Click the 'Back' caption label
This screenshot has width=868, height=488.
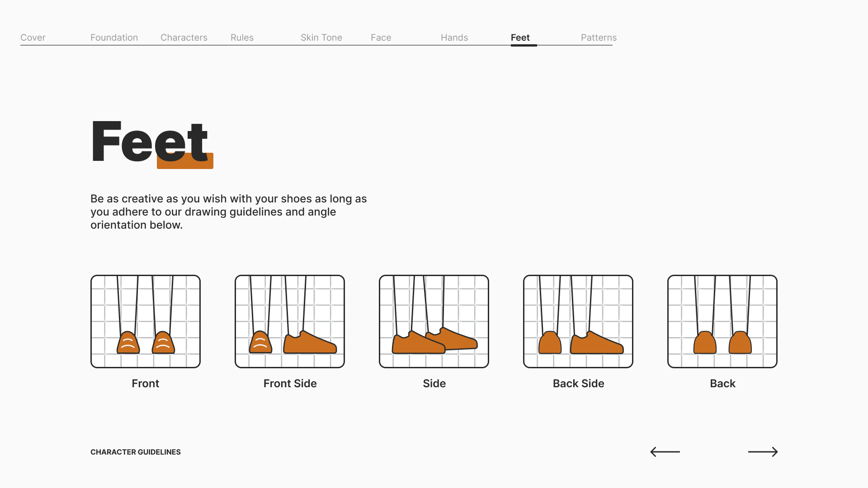click(x=723, y=384)
